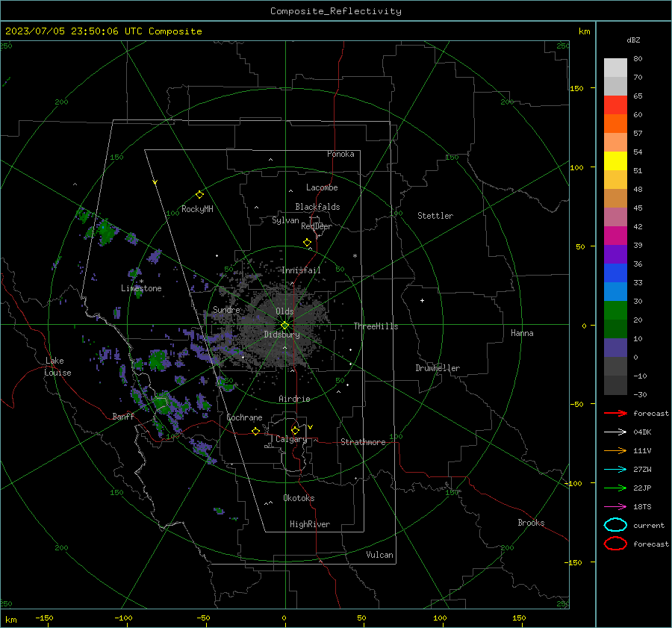Screen dimensions: 672x628
Task: Click the 60 dBZ orange color swatch
Action: tap(615, 124)
